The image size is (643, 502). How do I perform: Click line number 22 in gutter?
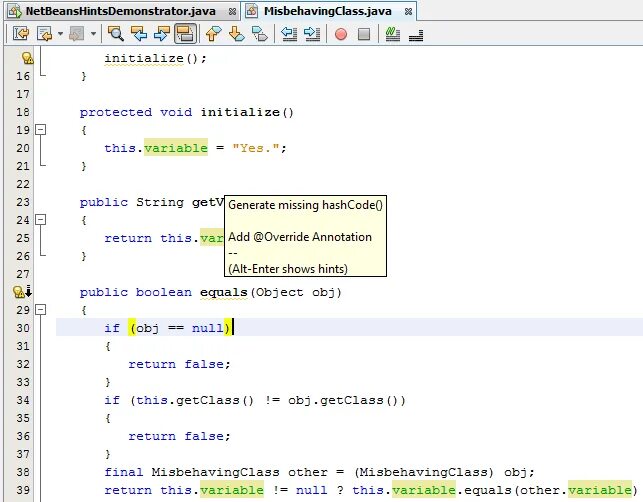tap(23, 184)
